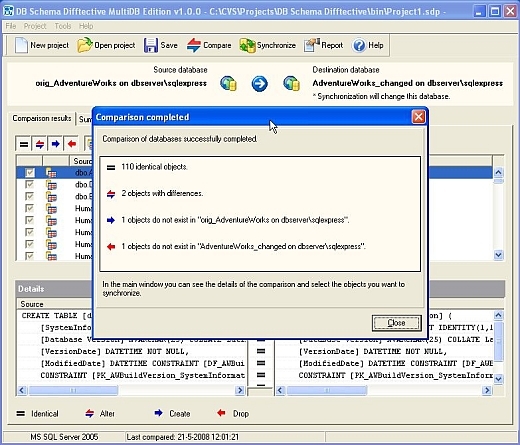Switch to the Comparison results tab
Image resolution: width=520 pixels, height=445 pixels.
[42, 118]
